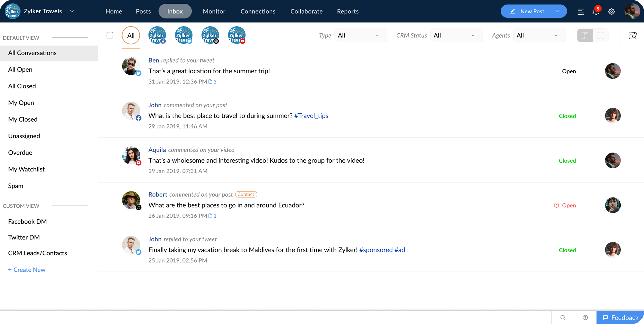The height and width of the screenshot is (324, 644).
Task: Switch to list layout view toggle
Action: 585,35
